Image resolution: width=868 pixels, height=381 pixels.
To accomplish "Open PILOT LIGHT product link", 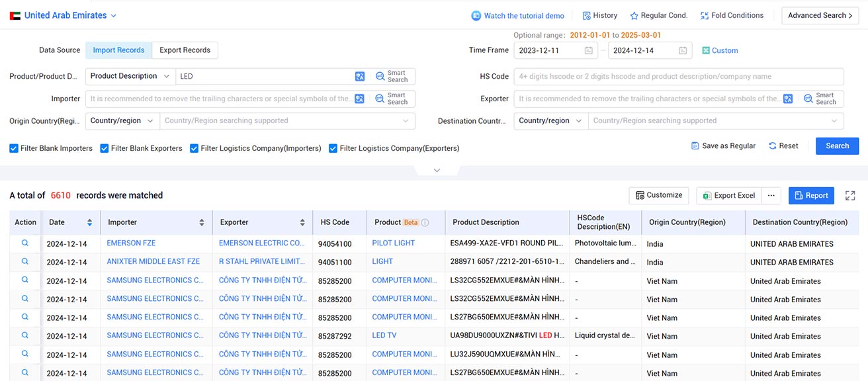I will coord(394,243).
